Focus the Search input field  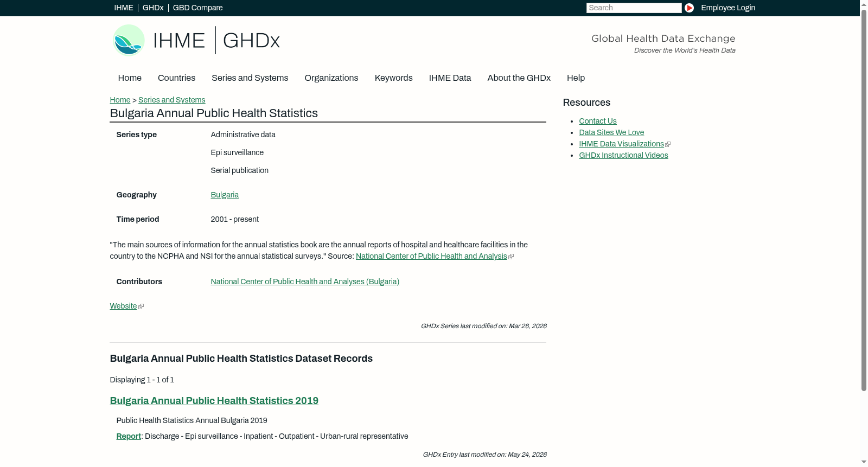coord(634,8)
